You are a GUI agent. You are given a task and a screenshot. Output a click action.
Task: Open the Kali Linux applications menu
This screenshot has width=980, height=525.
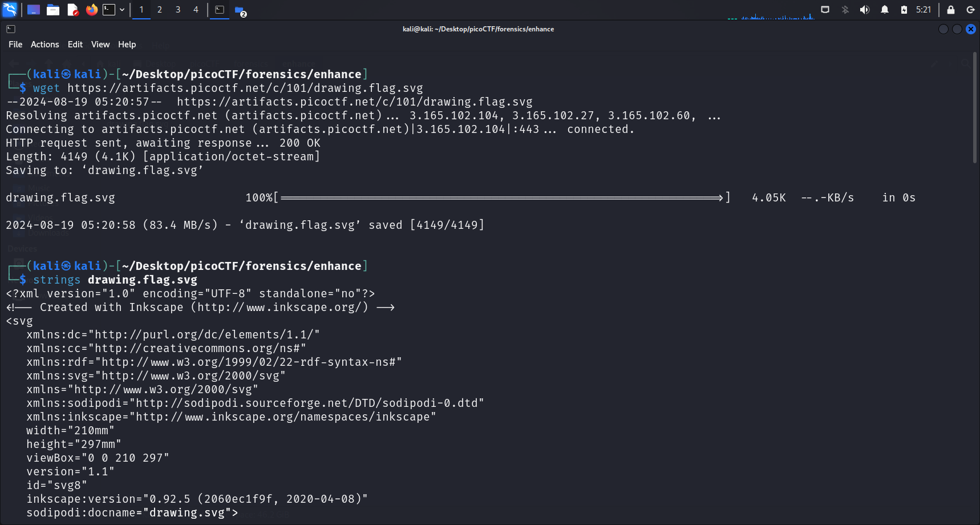click(x=10, y=10)
